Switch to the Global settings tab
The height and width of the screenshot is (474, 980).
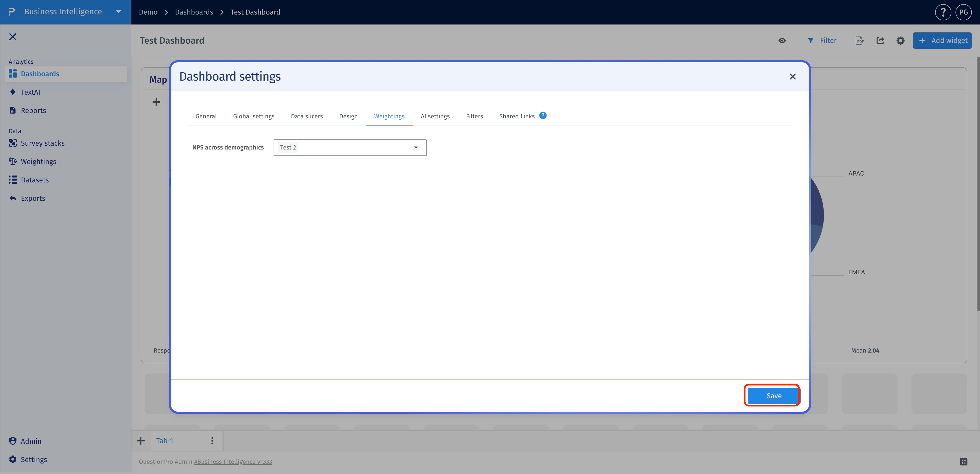[254, 116]
